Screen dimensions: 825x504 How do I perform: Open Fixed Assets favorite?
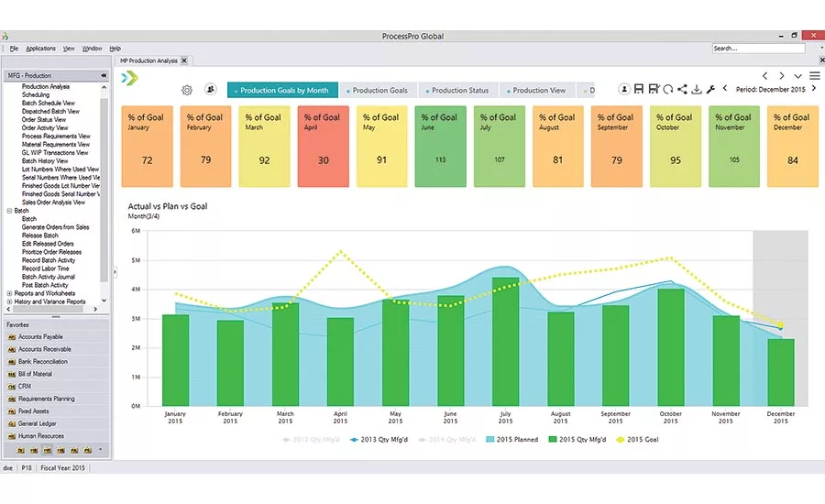(56, 411)
